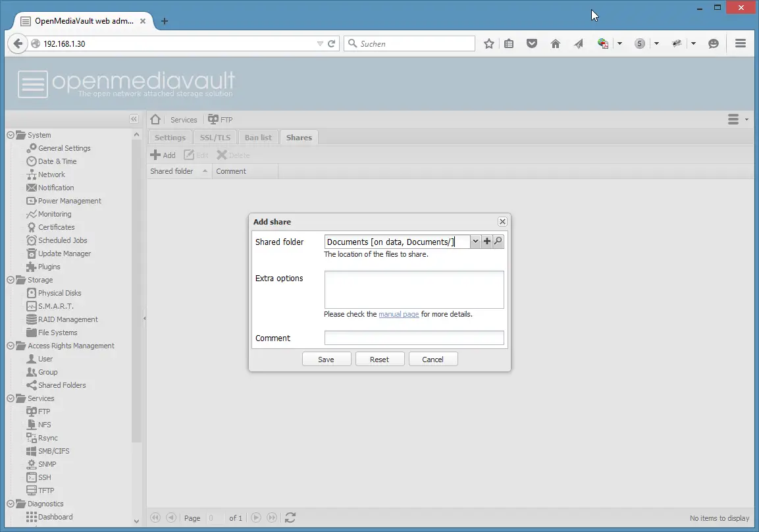Open the manual page link

tap(398, 314)
